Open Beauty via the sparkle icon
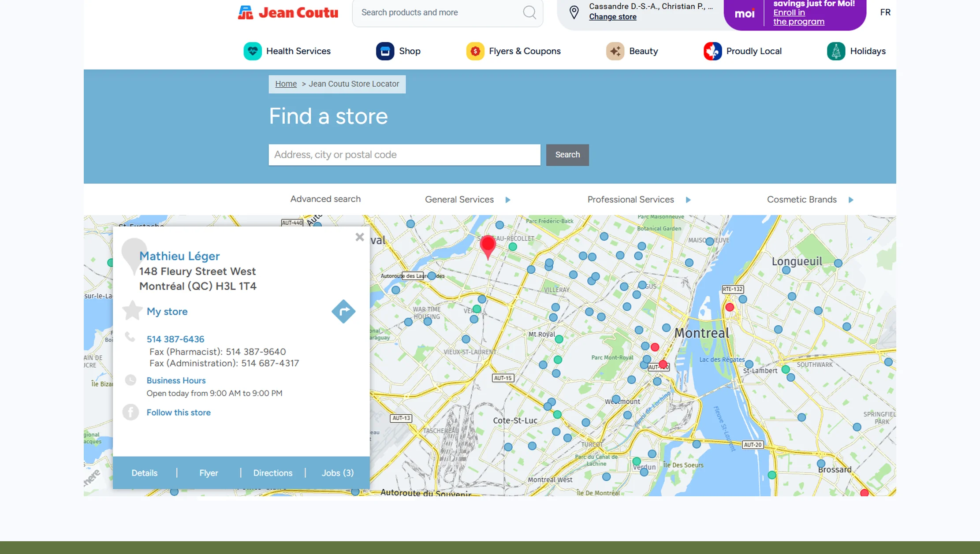The image size is (980, 554). [615, 51]
